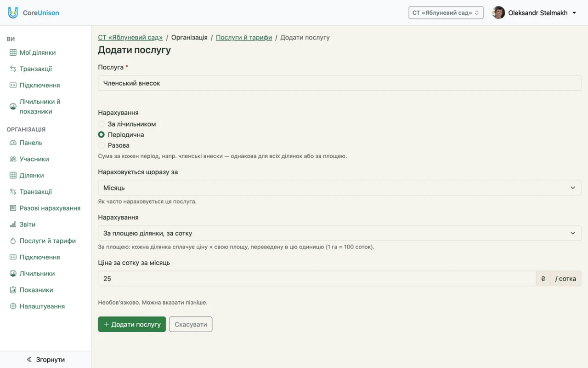Follow the Послуги й тарифи breadcrumb link

pos(244,37)
